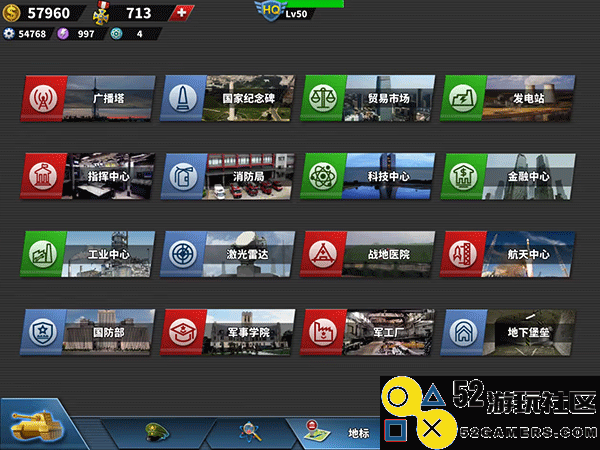Image resolution: width=600 pixels, height=450 pixels.
Task: Select the 发电站 power station
Action: point(508,98)
